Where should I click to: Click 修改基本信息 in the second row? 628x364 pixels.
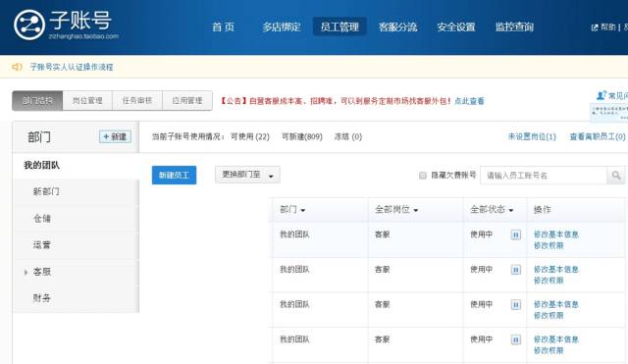click(556, 269)
